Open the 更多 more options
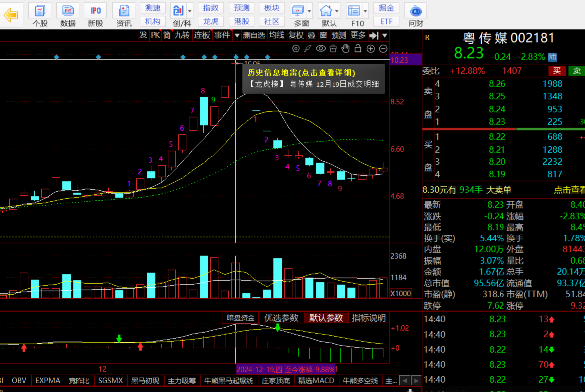 click(358, 35)
